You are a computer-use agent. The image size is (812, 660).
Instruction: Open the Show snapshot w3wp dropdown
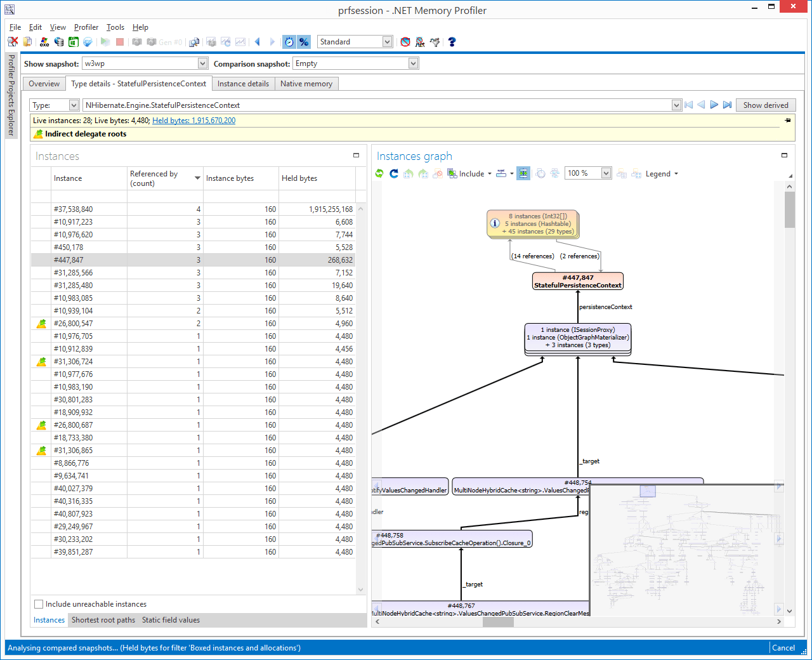tap(202, 63)
